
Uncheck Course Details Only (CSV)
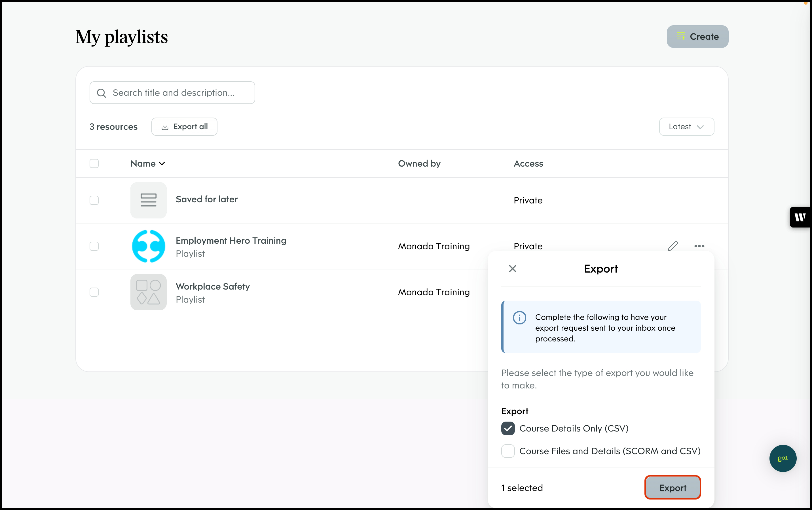[x=508, y=428]
